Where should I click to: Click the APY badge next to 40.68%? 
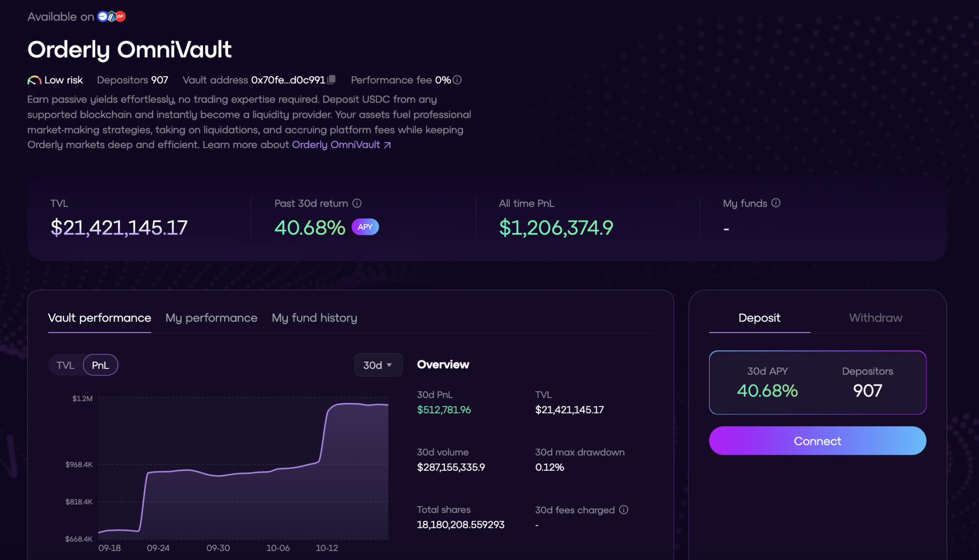tap(365, 227)
